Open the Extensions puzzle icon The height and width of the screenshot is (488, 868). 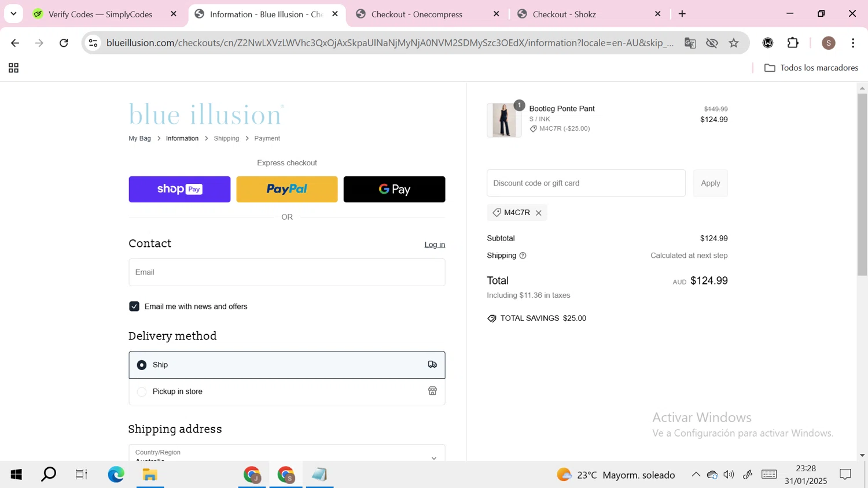(x=793, y=43)
